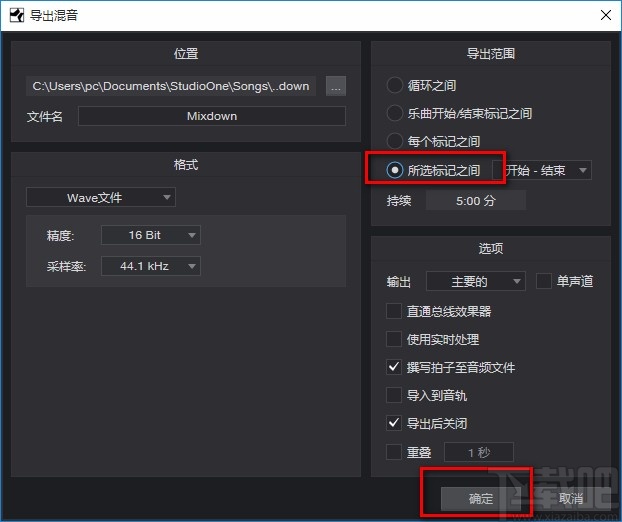The height and width of the screenshot is (522, 622).
Task: Enable 使用实时处理 checkbox
Action: coord(394,339)
